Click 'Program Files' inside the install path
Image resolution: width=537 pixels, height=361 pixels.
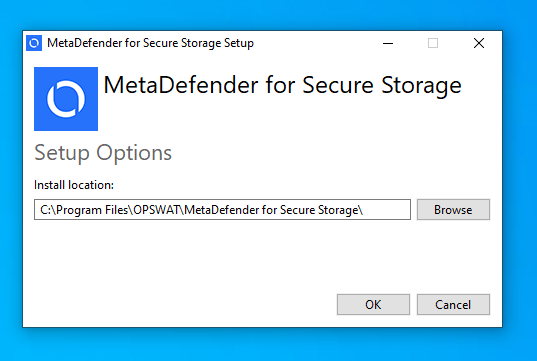coord(92,210)
